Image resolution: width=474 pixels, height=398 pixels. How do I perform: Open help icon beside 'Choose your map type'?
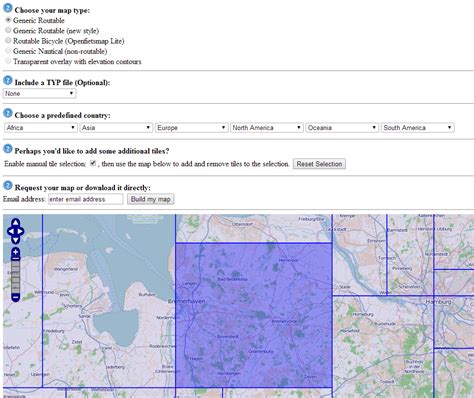(7, 8)
